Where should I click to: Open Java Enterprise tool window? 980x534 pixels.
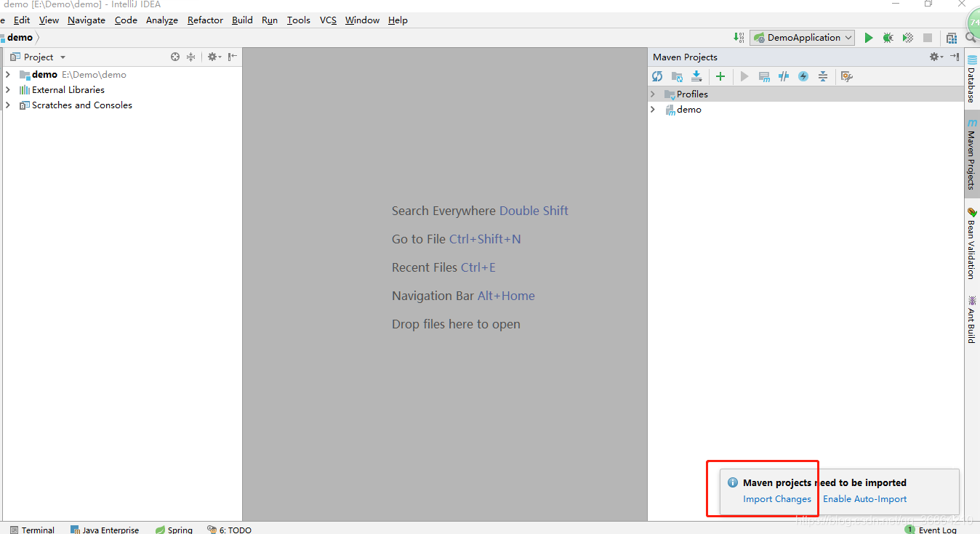coord(104,530)
